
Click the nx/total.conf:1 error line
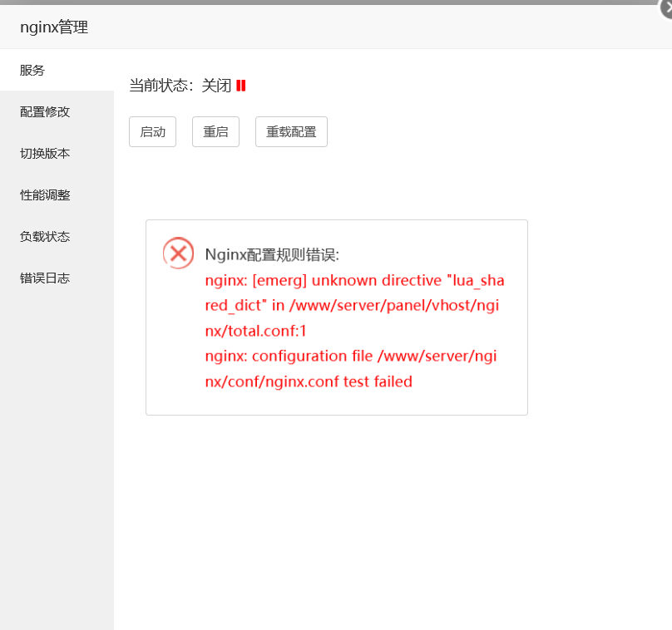click(256, 331)
